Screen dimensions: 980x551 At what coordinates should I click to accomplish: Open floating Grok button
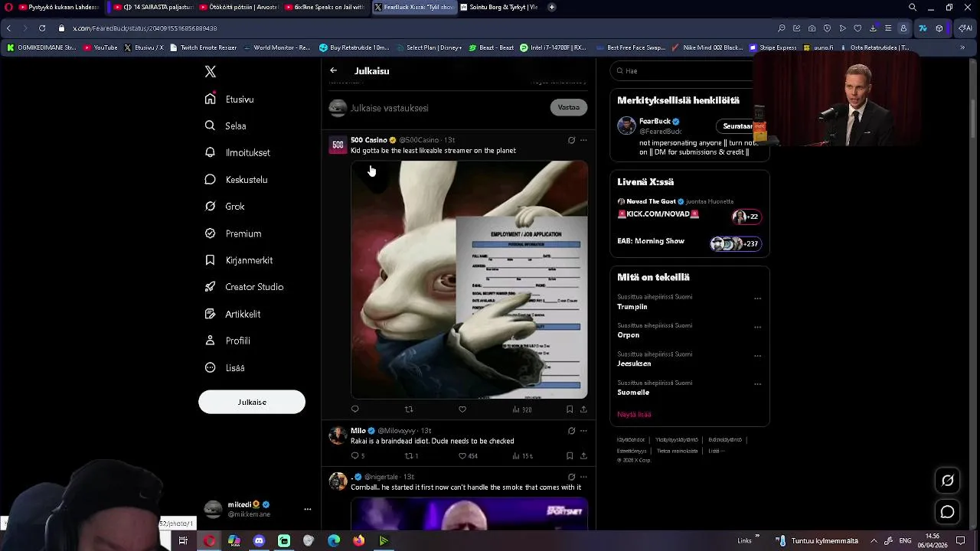coord(947,481)
